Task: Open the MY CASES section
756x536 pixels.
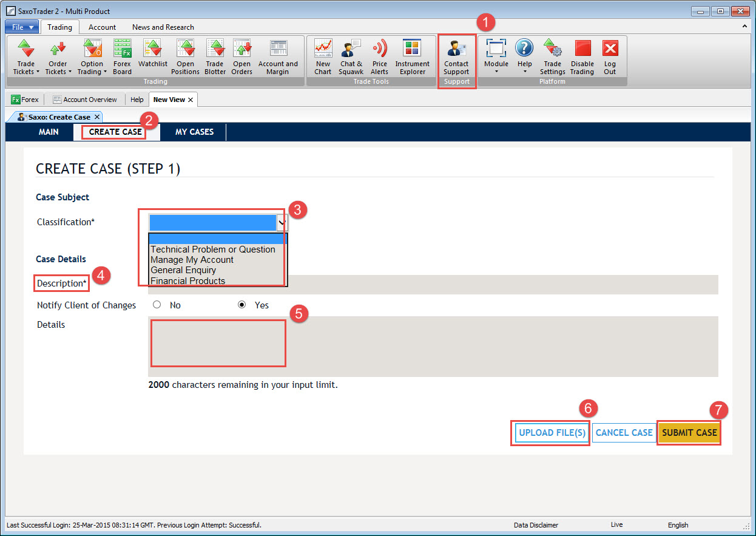Action: (x=194, y=132)
